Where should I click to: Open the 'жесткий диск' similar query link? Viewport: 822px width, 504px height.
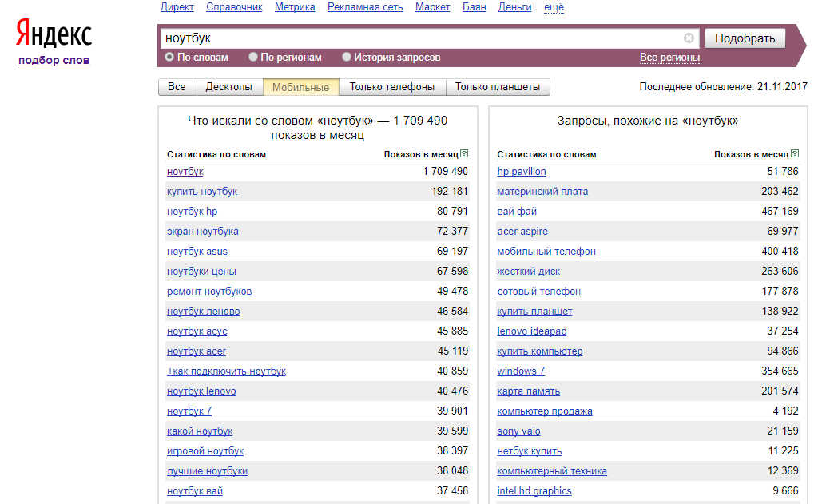(529, 272)
